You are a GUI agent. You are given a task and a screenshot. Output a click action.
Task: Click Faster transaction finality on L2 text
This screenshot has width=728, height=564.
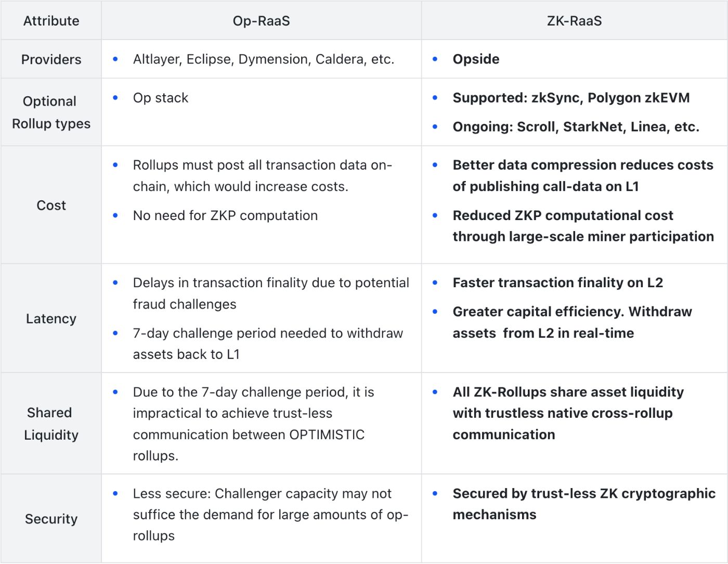click(x=557, y=283)
